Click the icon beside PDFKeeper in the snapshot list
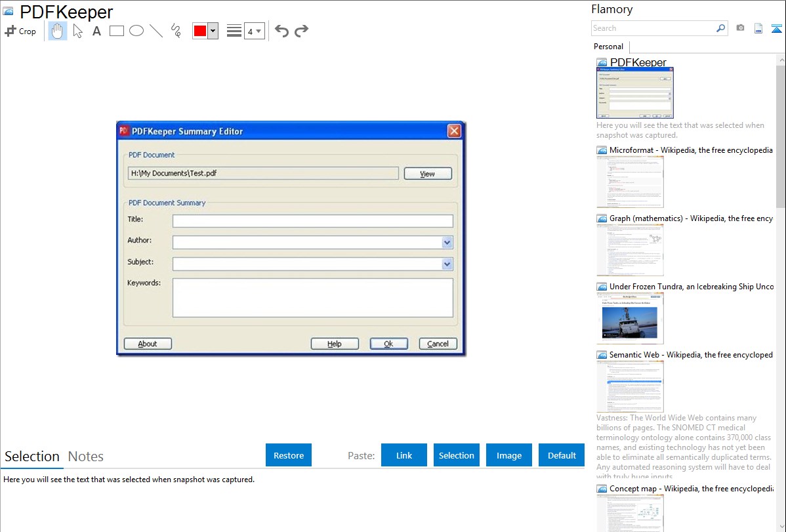Image resolution: width=786 pixels, height=532 pixels. [602, 62]
